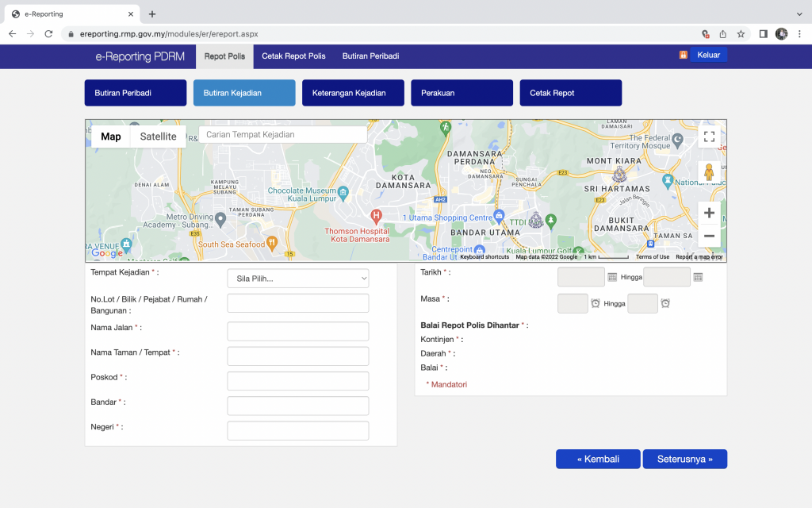Click the Masa end time field
Screen dimensions: 812x508
coord(642,303)
